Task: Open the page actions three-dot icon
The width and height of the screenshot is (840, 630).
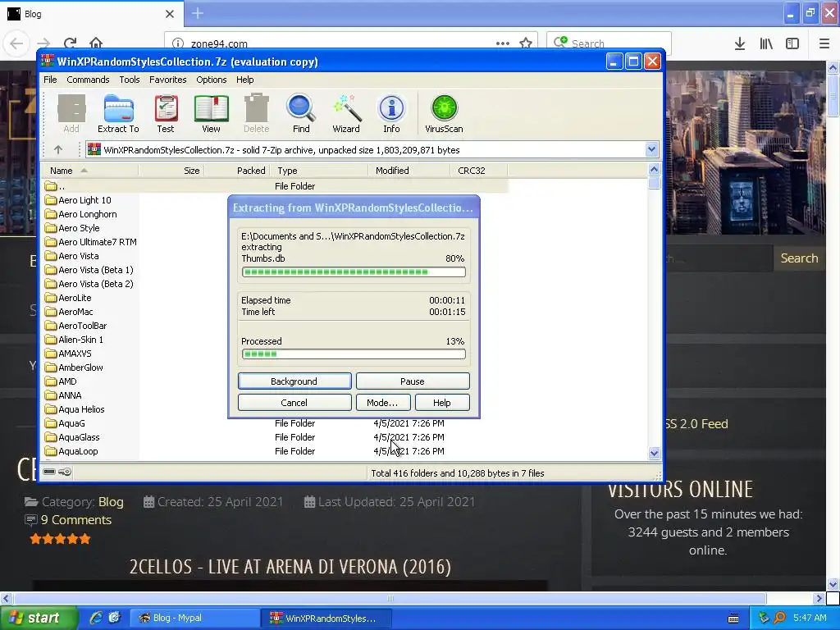Action: pyautogui.click(x=503, y=43)
